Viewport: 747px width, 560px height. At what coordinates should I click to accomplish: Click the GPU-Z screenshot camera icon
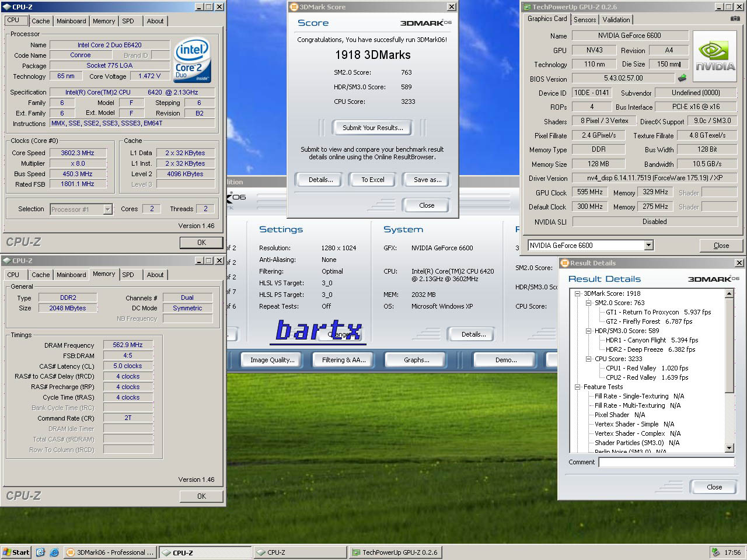click(735, 19)
